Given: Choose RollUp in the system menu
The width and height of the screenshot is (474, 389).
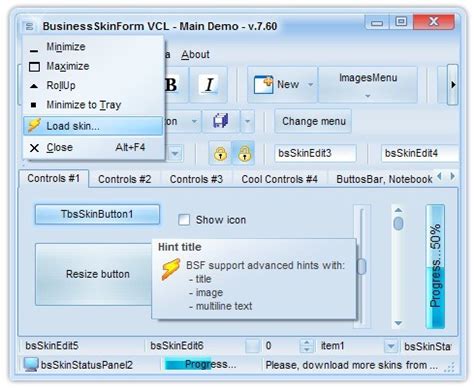Looking at the screenshot, I should (93, 85).
